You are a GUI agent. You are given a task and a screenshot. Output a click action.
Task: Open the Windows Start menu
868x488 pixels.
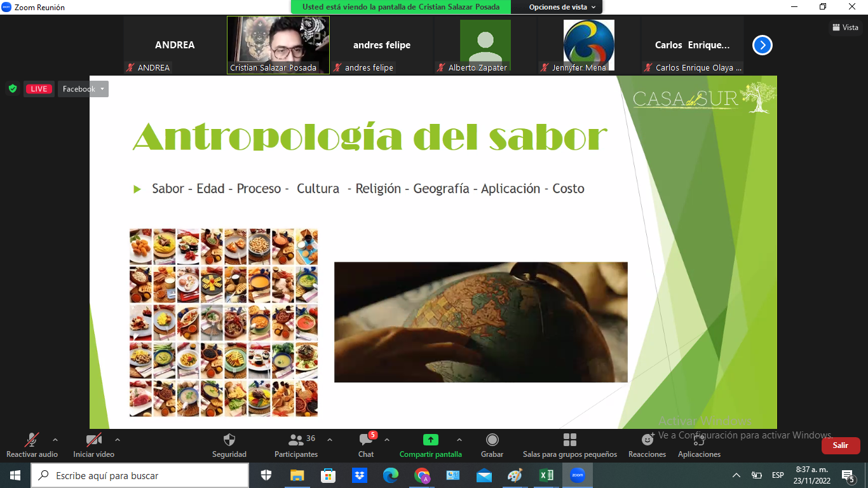tap(15, 475)
